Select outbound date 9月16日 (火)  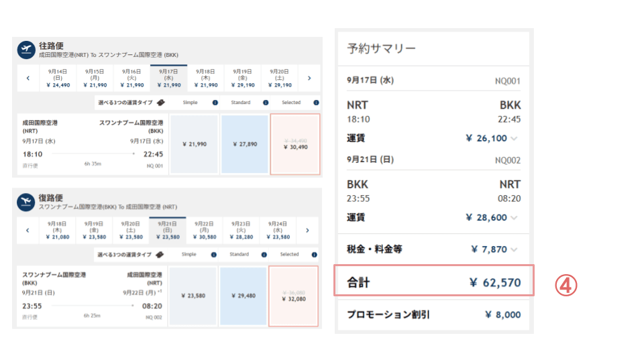pyautogui.click(x=132, y=78)
